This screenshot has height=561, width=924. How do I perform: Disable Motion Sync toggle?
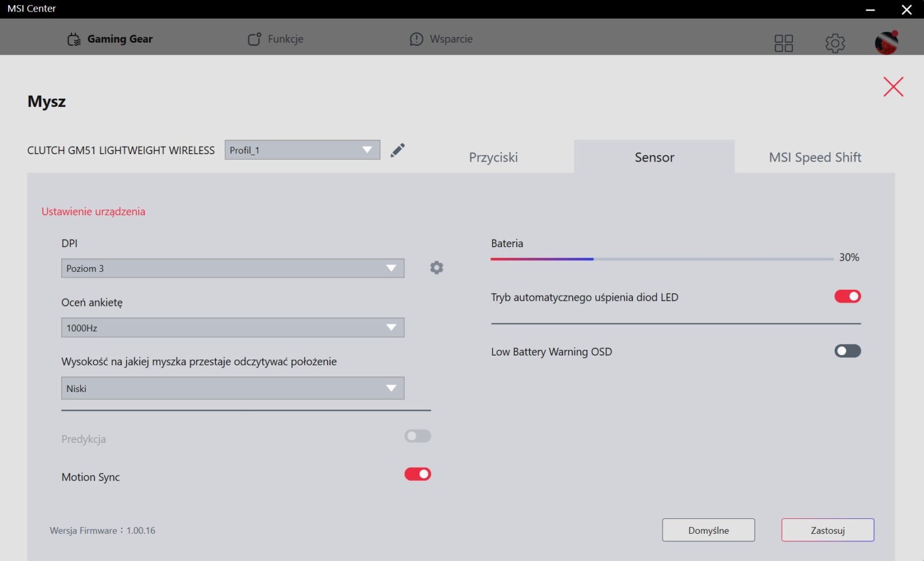418,474
